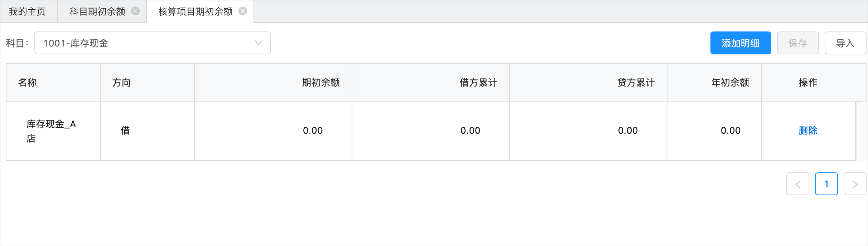This screenshot has height=246, width=868.
Task: Click the 借 direction cell
Action: coord(125,131)
